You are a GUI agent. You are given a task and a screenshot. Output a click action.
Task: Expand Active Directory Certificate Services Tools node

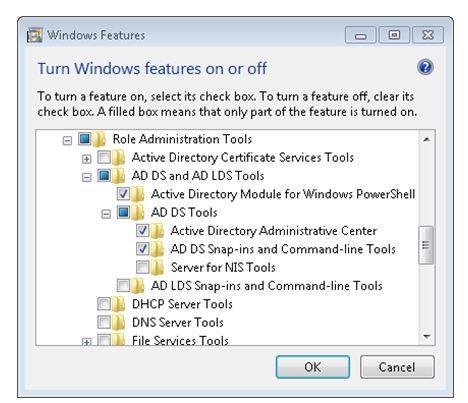click(x=87, y=159)
